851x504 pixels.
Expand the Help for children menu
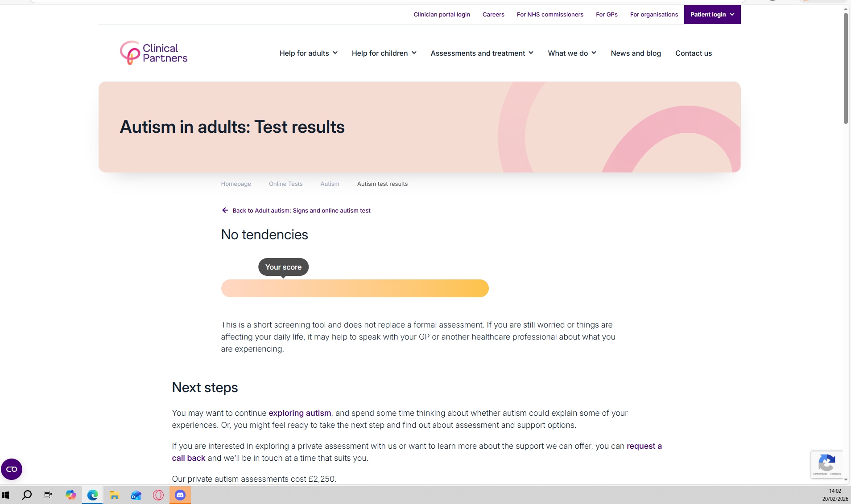[x=384, y=53]
